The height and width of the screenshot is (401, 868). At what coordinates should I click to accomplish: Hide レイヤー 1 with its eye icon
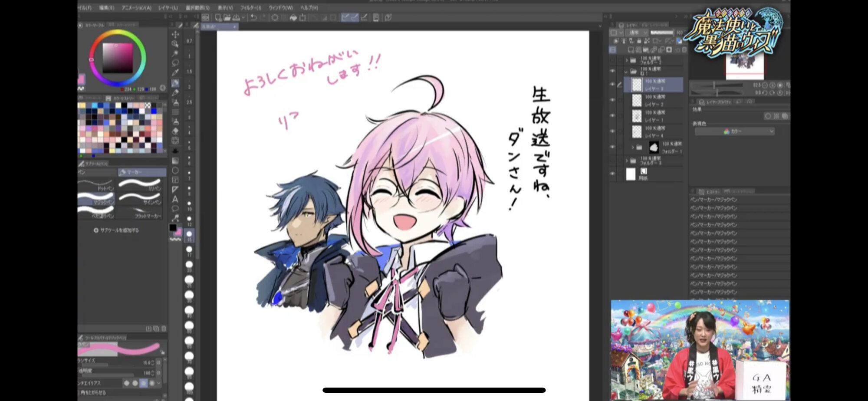tap(612, 116)
